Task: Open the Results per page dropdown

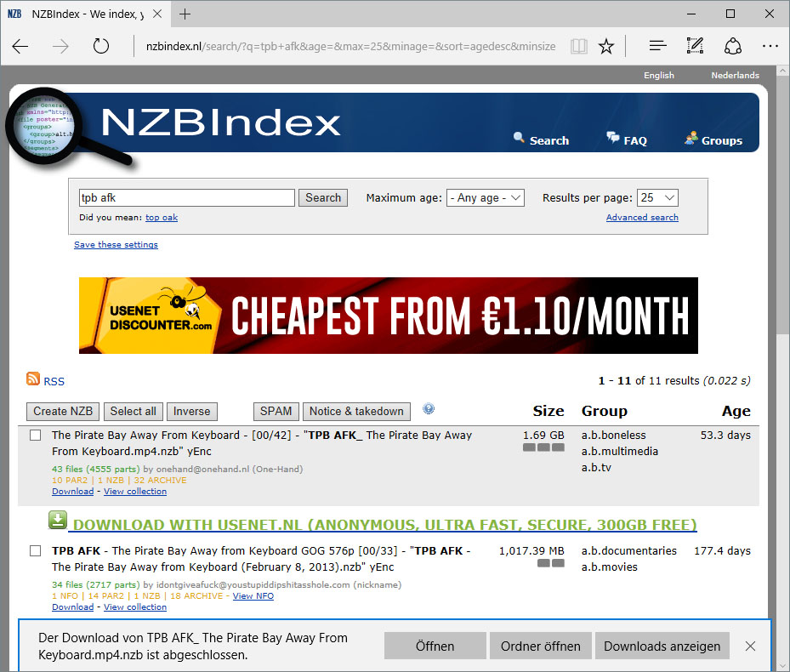Action: tap(657, 197)
